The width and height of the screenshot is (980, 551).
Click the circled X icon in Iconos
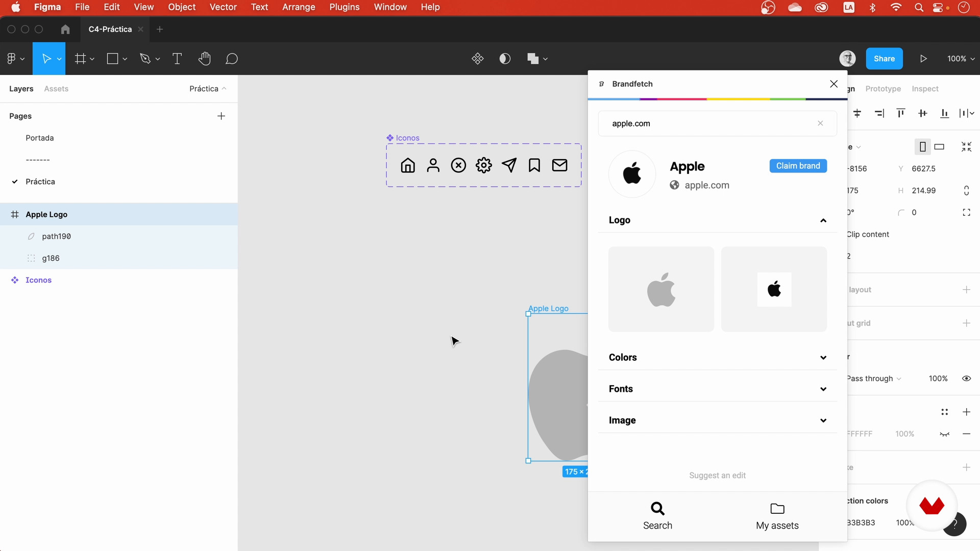pos(458,165)
